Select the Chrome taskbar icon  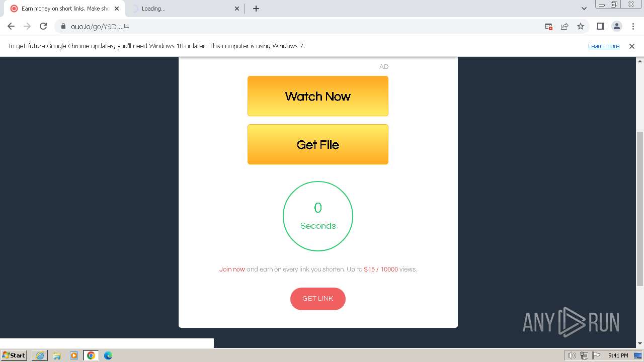91,355
